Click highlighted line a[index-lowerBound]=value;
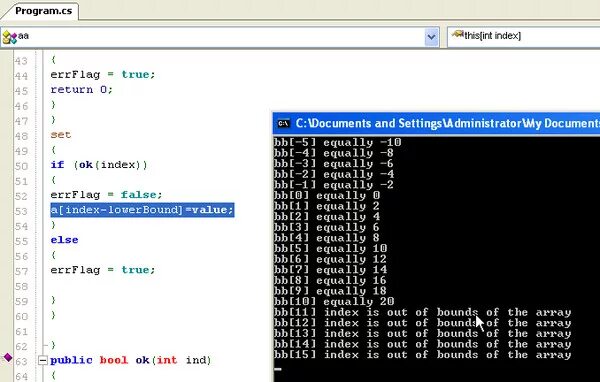The height and width of the screenshot is (382, 600). 142,210
